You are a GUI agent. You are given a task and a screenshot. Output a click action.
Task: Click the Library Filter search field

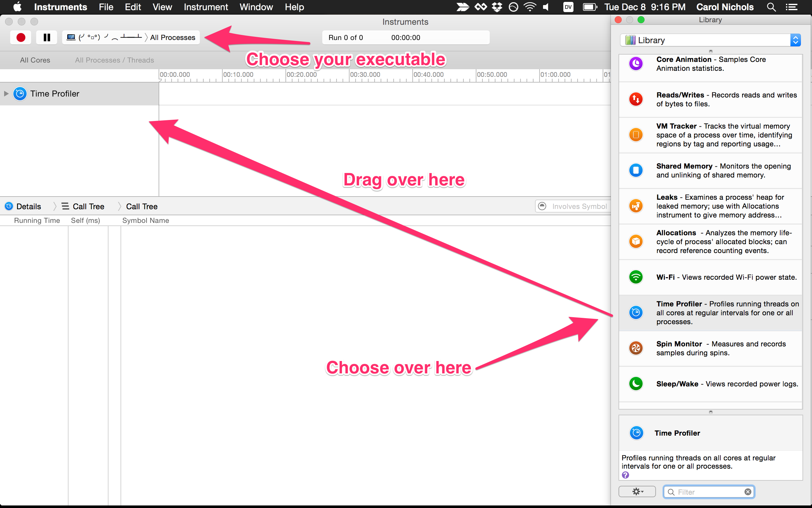coord(709,492)
